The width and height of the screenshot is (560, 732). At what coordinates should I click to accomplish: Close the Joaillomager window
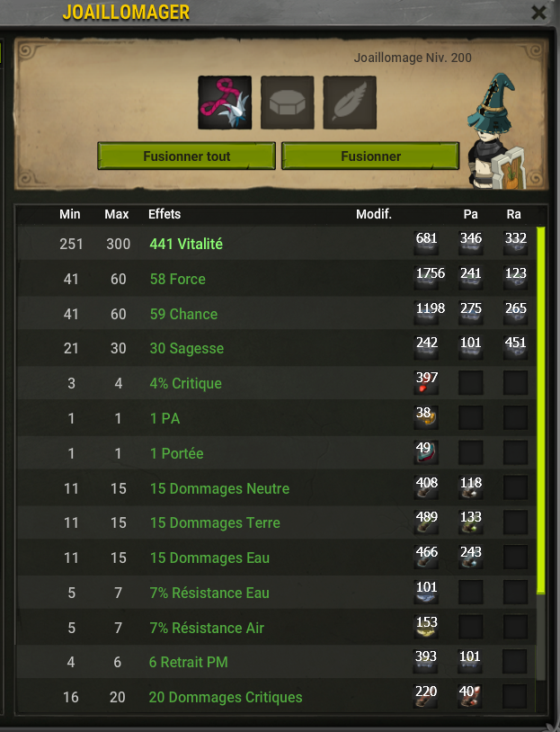click(x=538, y=13)
